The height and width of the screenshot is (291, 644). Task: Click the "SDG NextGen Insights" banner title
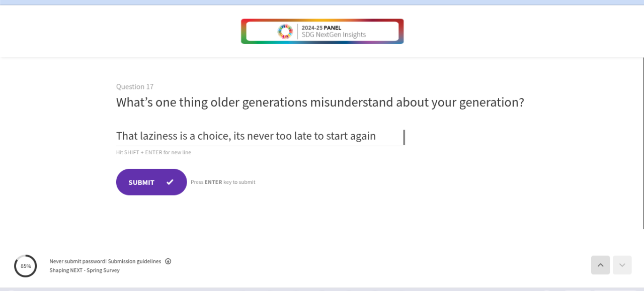tap(334, 35)
